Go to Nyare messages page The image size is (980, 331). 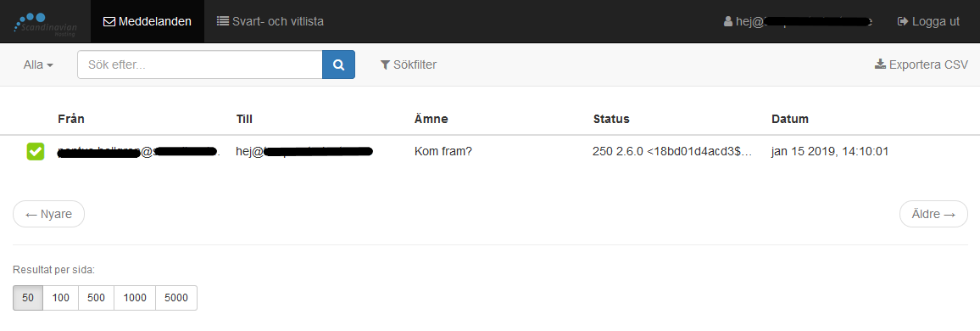click(49, 214)
